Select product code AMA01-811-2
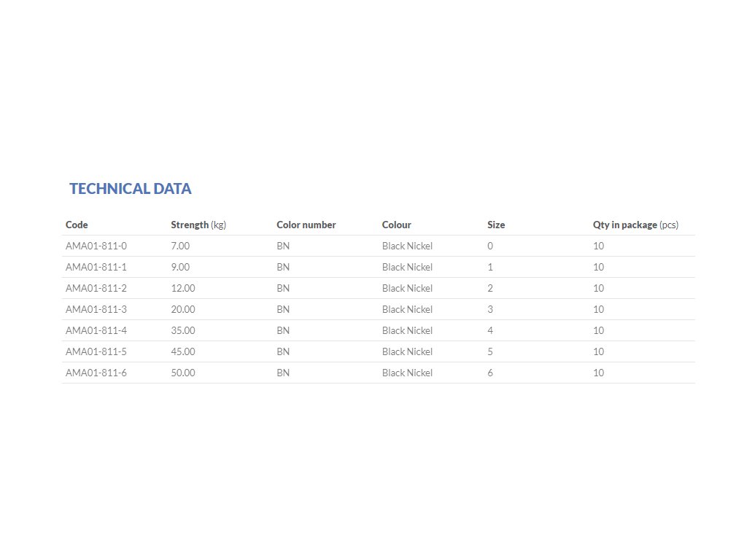This screenshot has height=560, width=747. tap(96, 288)
